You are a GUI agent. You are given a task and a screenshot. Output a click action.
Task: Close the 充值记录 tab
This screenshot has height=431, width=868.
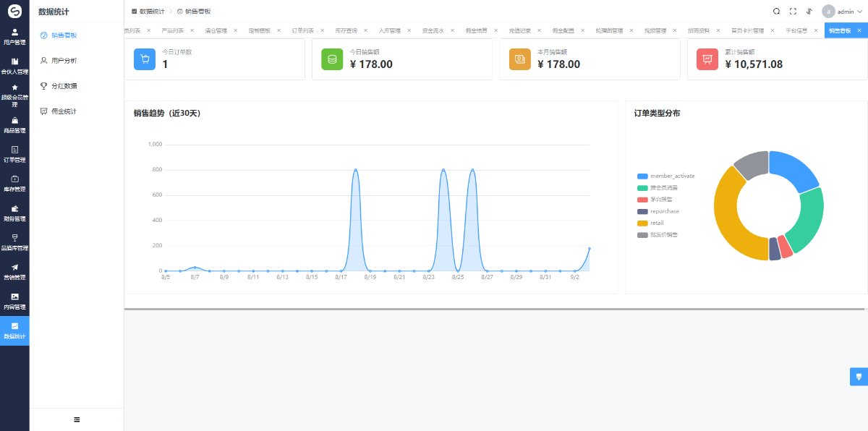539,31
